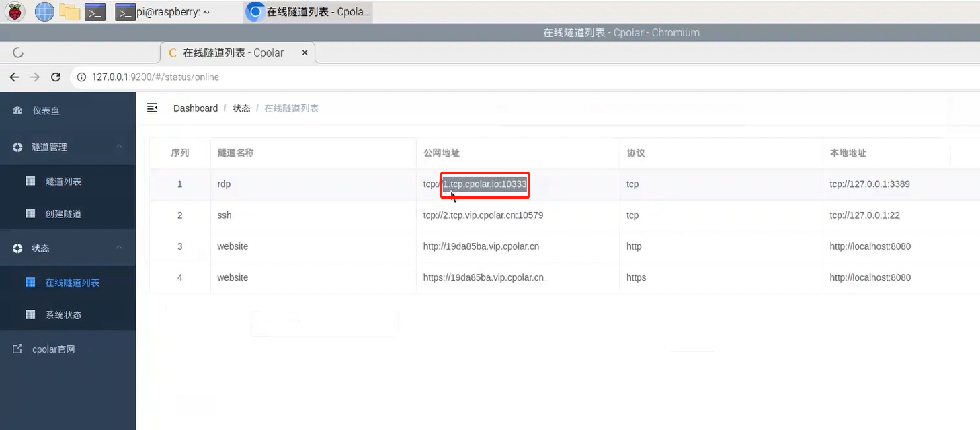This screenshot has width=980, height=430.
Task: Click the https://19da85ba.vip.cpolar.cn address
Action: [x=483, y=277]
